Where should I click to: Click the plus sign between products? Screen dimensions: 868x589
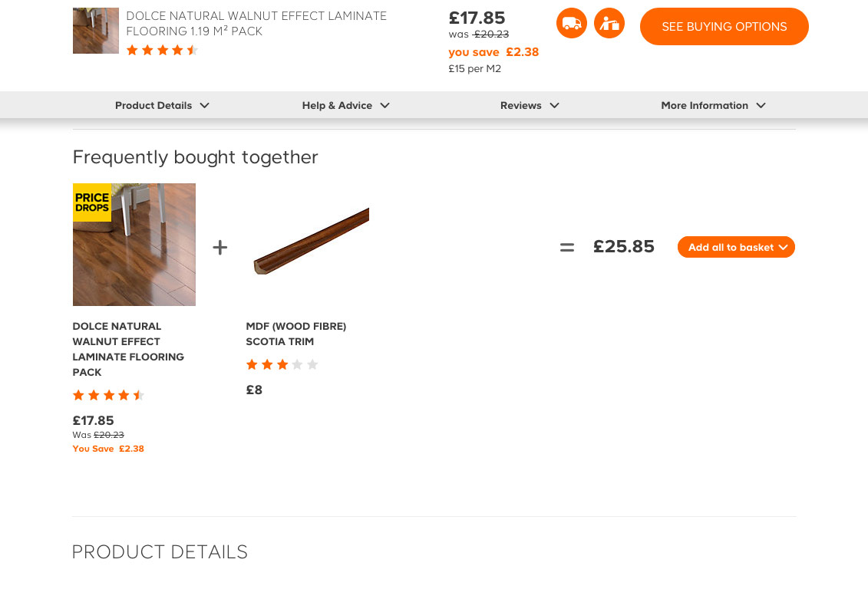220,248
